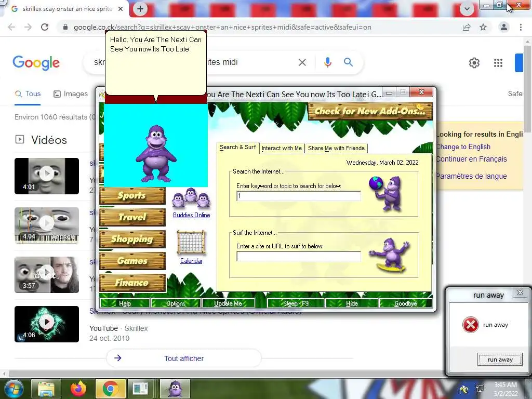Open the BonziBuddy taskbar item
The height and width of the screenshot is (399, 532).
[175, 389]
